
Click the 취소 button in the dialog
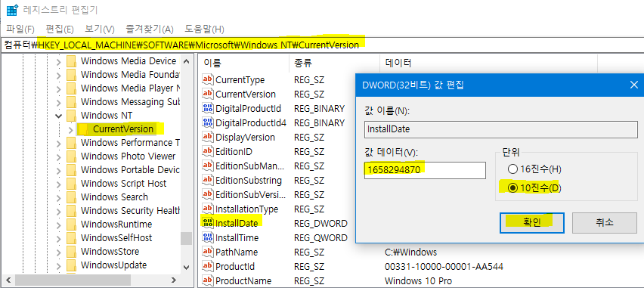tap(604, 223)
